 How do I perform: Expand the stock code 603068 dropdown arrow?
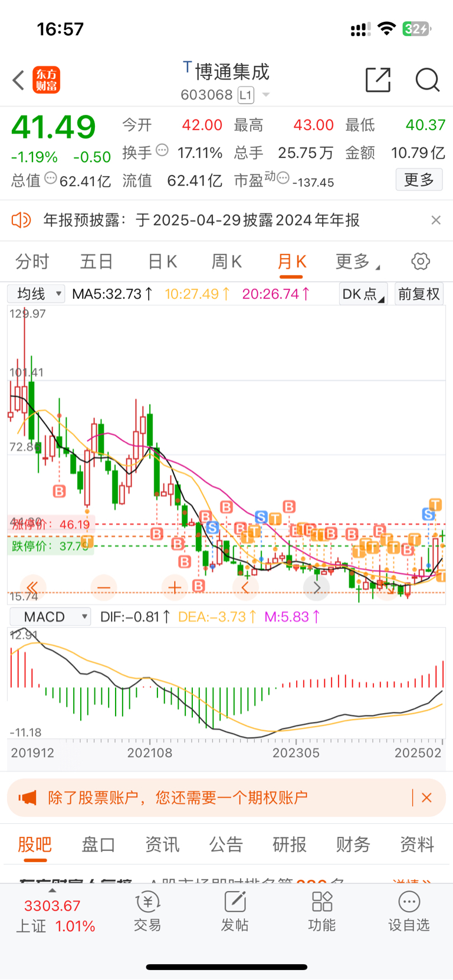[266, 95]
